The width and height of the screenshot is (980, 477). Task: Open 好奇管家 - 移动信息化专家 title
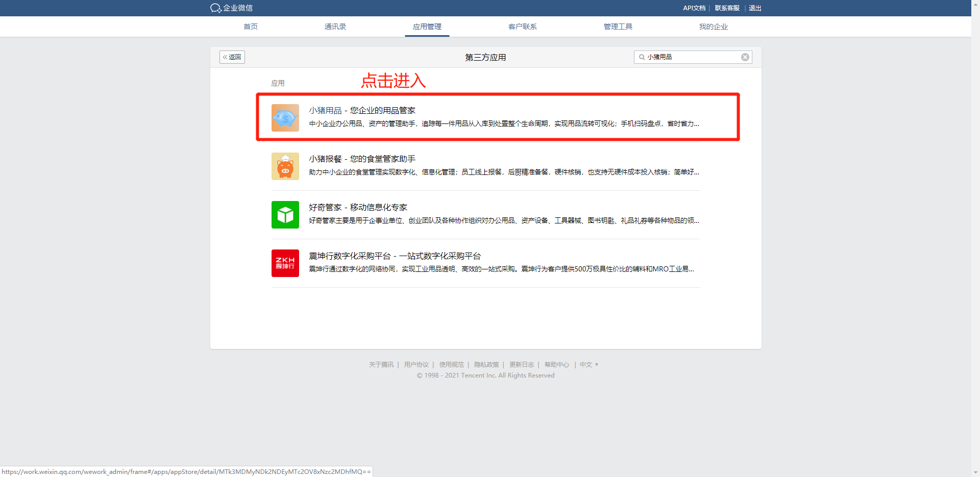pos(358,207)
